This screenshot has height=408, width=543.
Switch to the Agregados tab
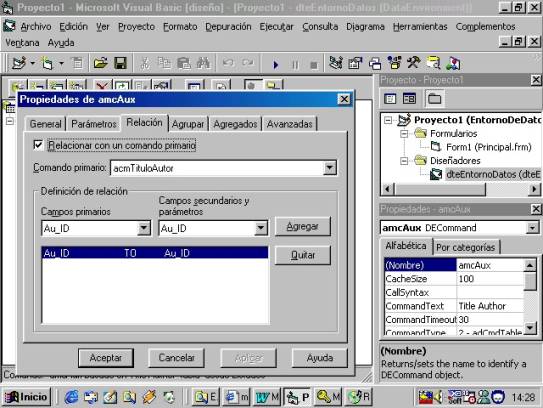click(235, 124)
